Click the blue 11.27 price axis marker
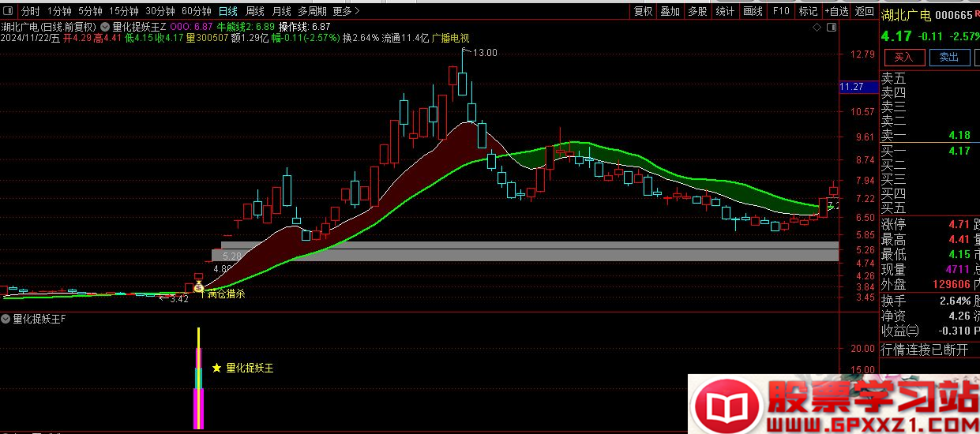The image size is (980, 434). pyautogui.click(x=852, y=87)
